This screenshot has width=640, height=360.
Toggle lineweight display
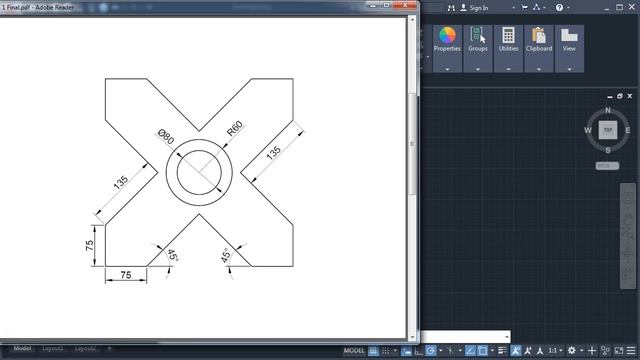[502, 350]
